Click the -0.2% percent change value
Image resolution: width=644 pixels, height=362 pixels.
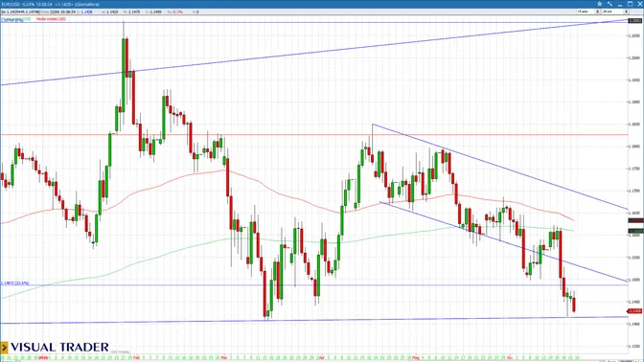[x=177, y=11]
